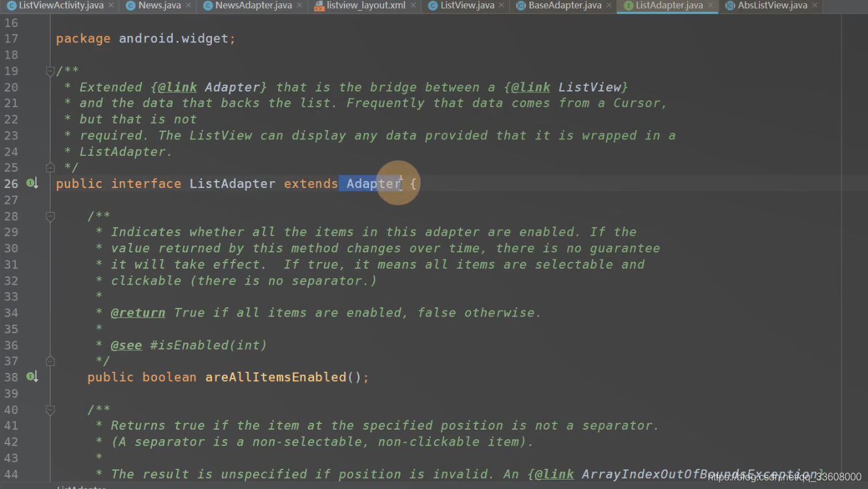Click the 'package' keyword on line 17
This screenshot has height=489, width=868.
coord(83,38)
